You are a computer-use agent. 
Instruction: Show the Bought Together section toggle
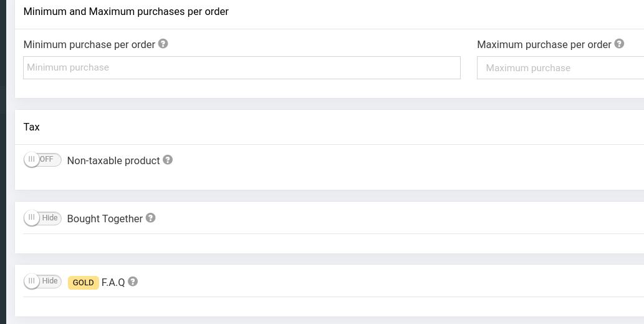coord(42,218)
